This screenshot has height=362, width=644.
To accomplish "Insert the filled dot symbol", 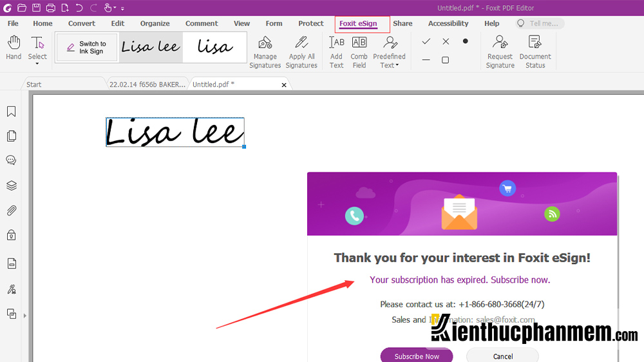I will tap(465, 41).
